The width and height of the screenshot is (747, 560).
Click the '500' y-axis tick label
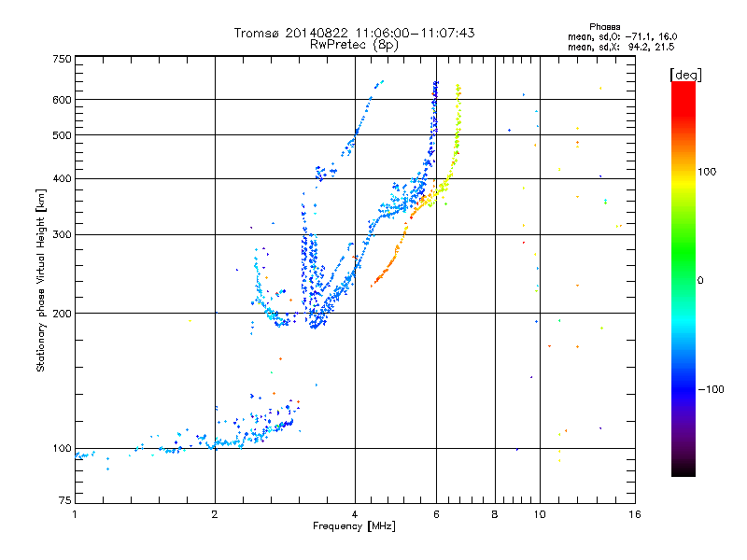(x=62, y=135)
